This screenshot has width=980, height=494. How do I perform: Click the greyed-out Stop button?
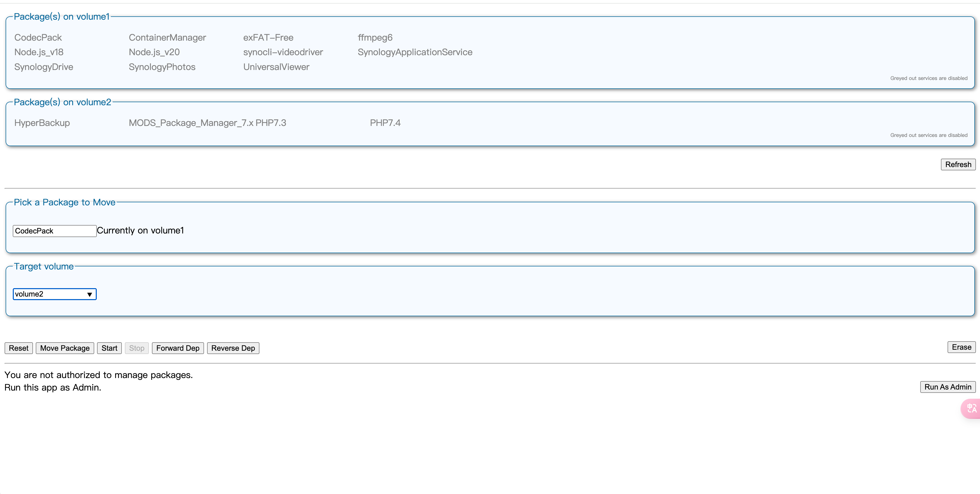(137, 348)
